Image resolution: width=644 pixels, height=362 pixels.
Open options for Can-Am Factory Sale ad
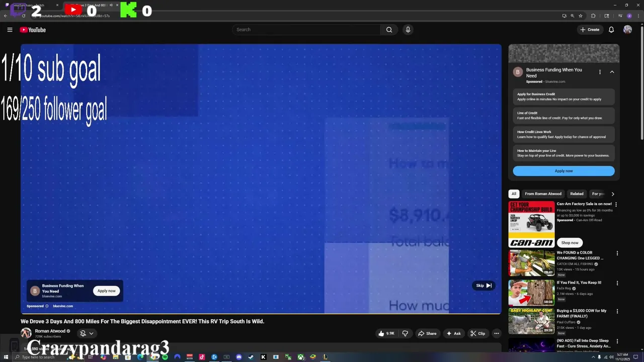pos(616,205)
